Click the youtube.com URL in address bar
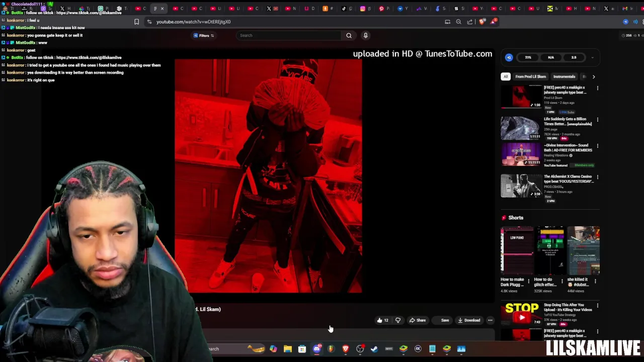Viewport: 644px width, 362px height. coord(193,22)
